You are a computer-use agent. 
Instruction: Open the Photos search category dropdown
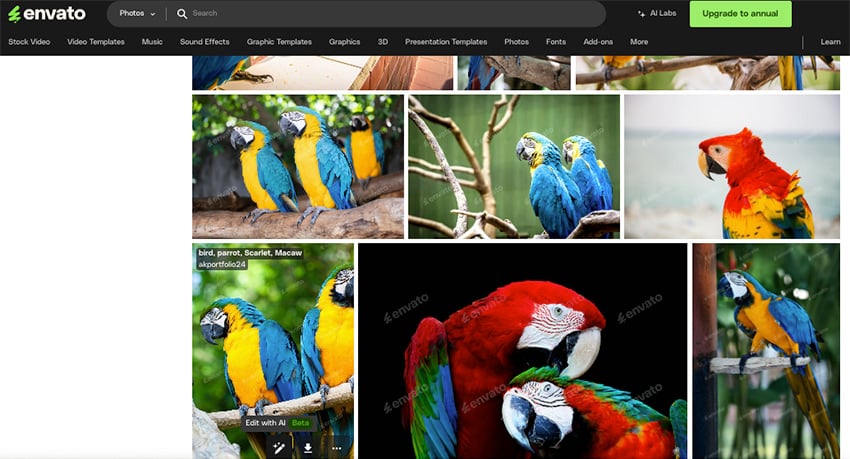pos(137,14)
